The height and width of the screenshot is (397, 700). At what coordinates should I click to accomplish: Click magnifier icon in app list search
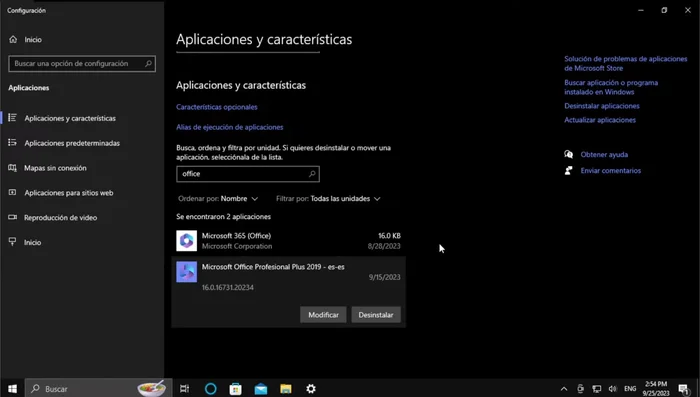[x=312, y=174]
